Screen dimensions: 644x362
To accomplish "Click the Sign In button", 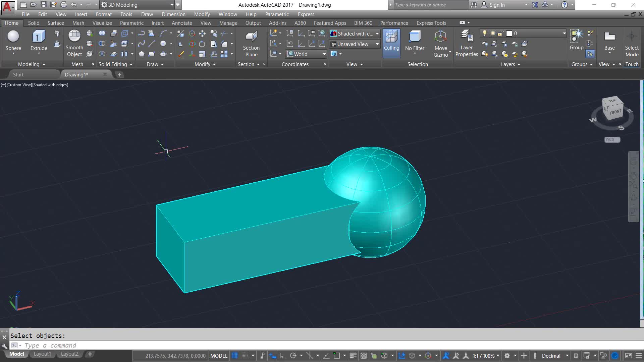I will tap(496, 5).
